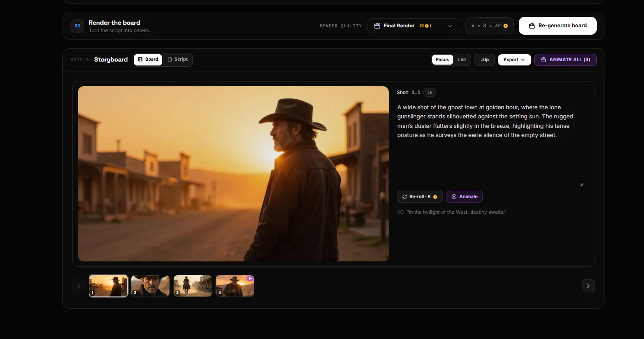Download the storyboard as .zip
Screen dimensions: 644x339
tap(485, 59)
